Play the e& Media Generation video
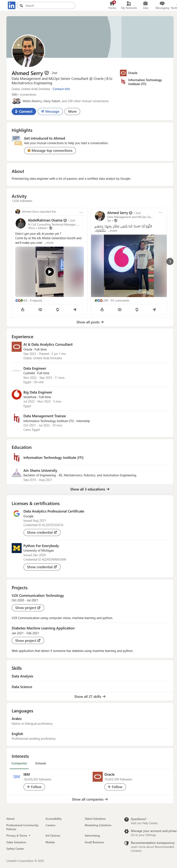 coord(50,272)
